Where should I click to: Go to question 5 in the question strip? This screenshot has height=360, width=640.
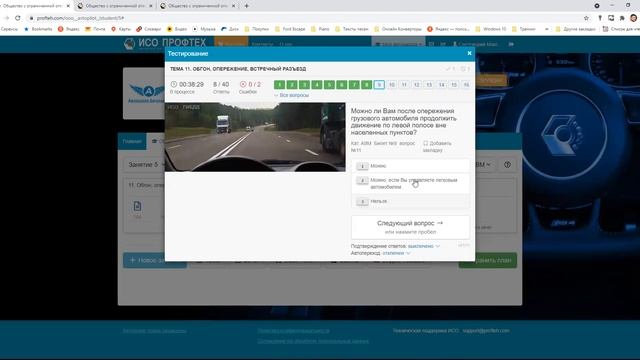tap(329, 84)
